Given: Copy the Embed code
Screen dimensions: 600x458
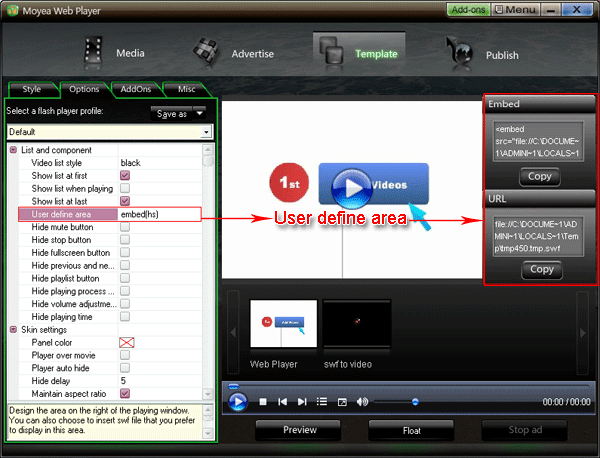Looking at the screenshot, I should (540, 177).
